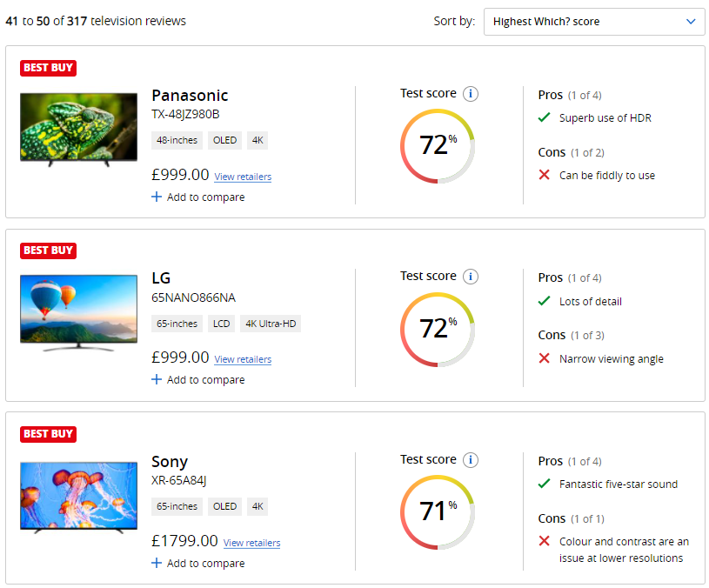Add Sony XR-65A84J to compare

pyautogui.click(x=198, y=564)
